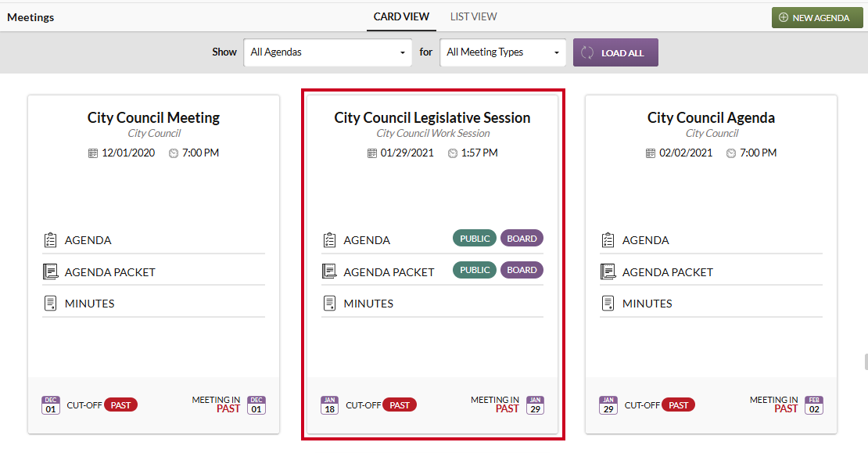Screen dimensions: 868x453
Task: Click the Past cut-off badge on City Council Meeting
Action: click(120, 404)
